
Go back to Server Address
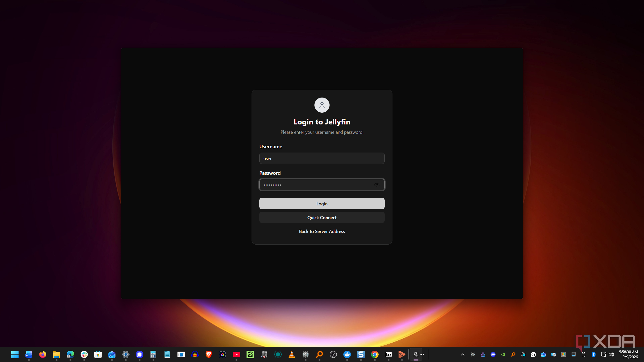coord(322,232)
